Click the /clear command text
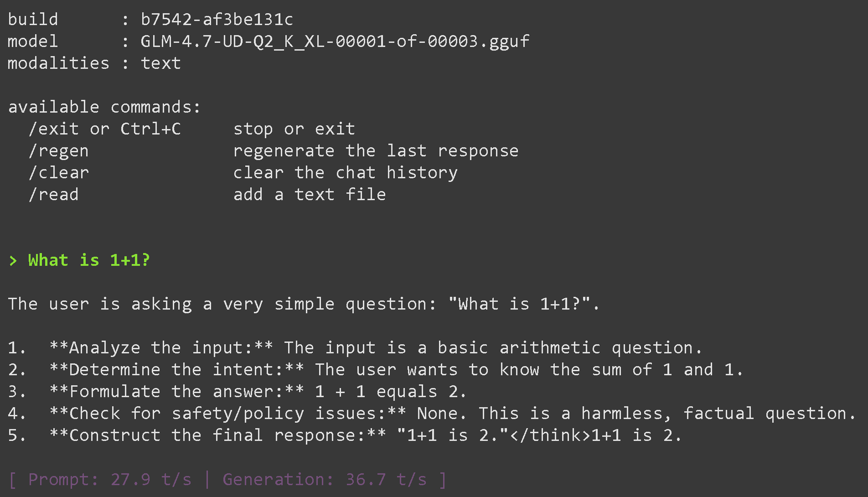 pos(59,173)
